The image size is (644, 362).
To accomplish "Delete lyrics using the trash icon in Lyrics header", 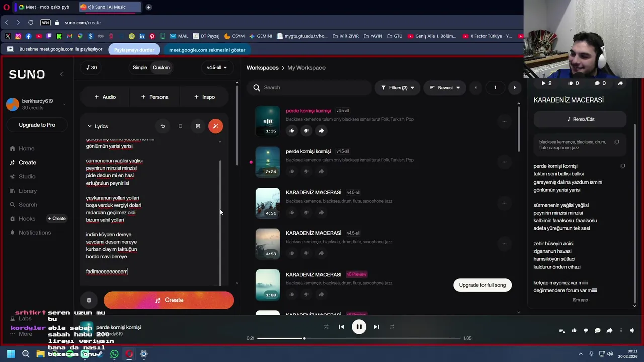I will [x=198, y=126].
